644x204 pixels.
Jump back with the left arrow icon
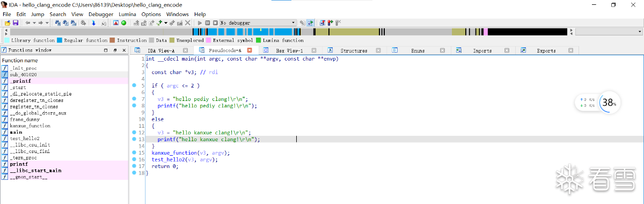pos(27,23)
